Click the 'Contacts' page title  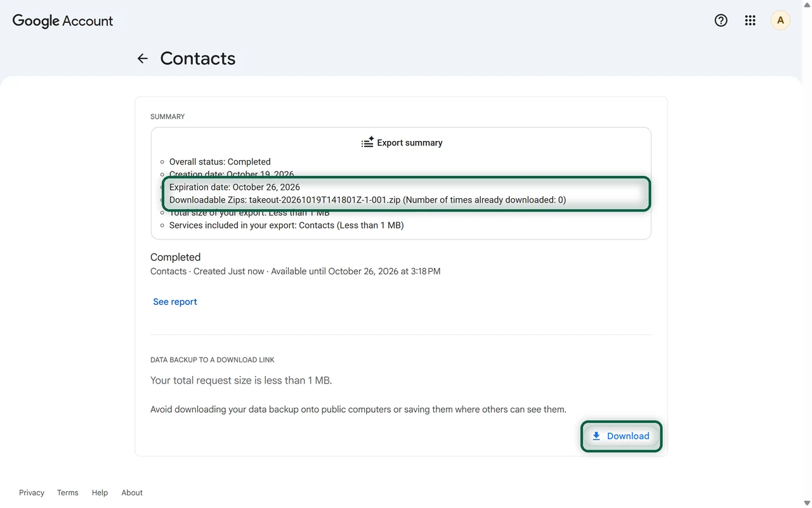tap(198, 58)
